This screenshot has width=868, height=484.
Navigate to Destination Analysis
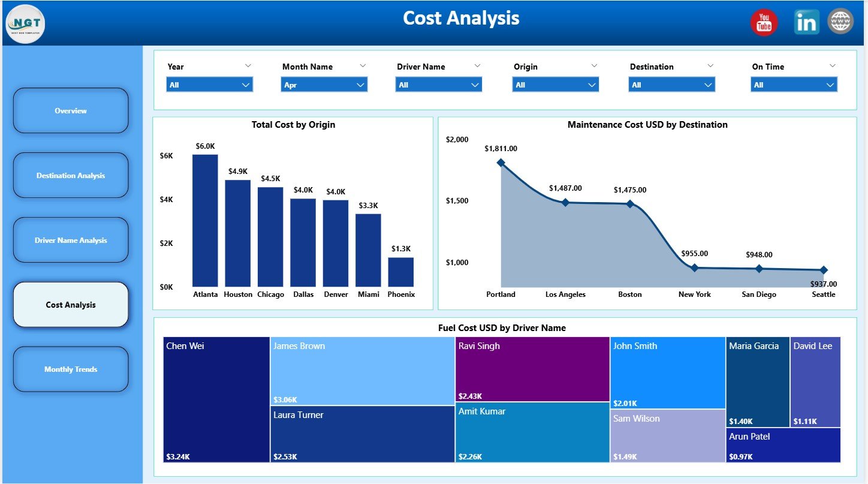[x=70, y=175]
